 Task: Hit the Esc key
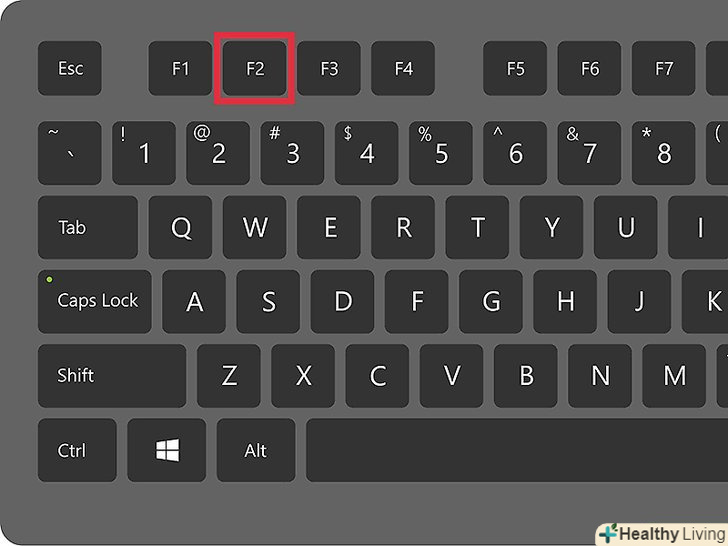pyautogui.click(x=70, y=68)
